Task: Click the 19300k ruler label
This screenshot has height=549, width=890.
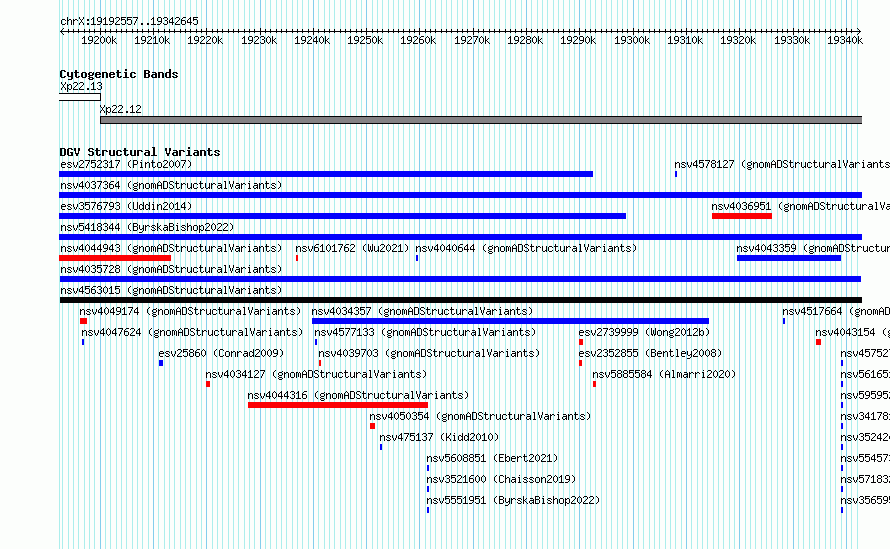Action: (632, 40)
